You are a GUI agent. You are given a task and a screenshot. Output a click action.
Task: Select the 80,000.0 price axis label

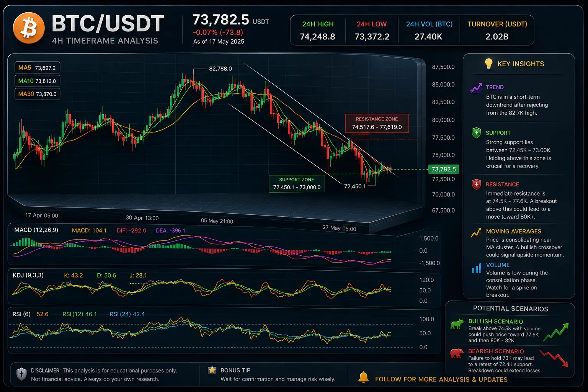click(443, 120)
